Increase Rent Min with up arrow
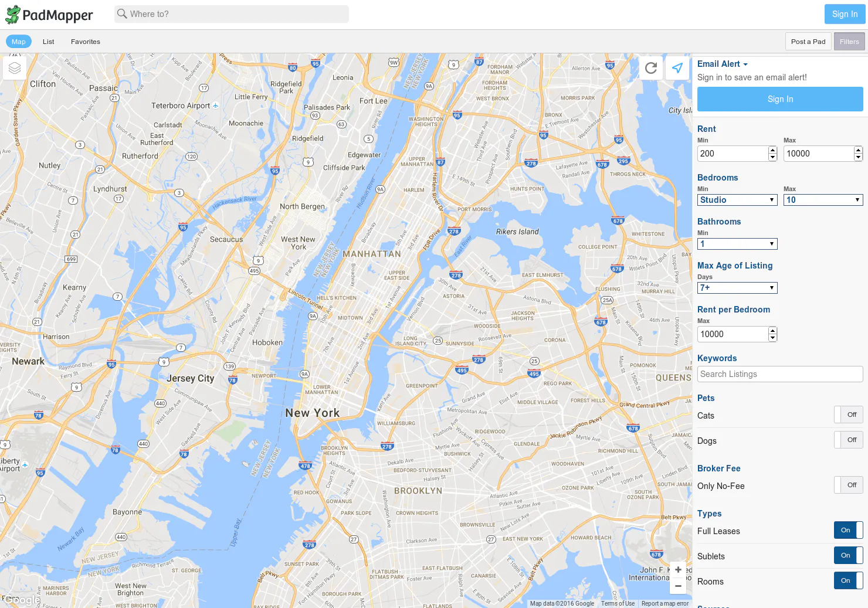 pos(772,150)
